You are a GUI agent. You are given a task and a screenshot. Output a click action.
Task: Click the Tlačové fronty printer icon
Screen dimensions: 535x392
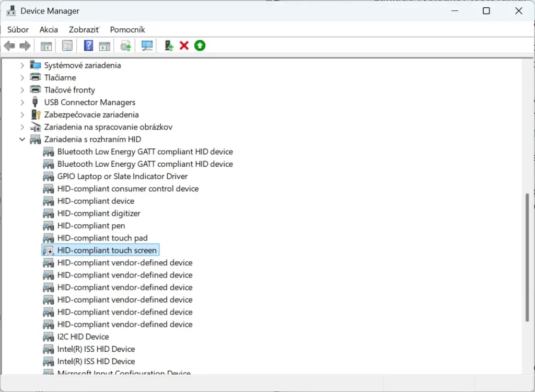tap(36, 89)
